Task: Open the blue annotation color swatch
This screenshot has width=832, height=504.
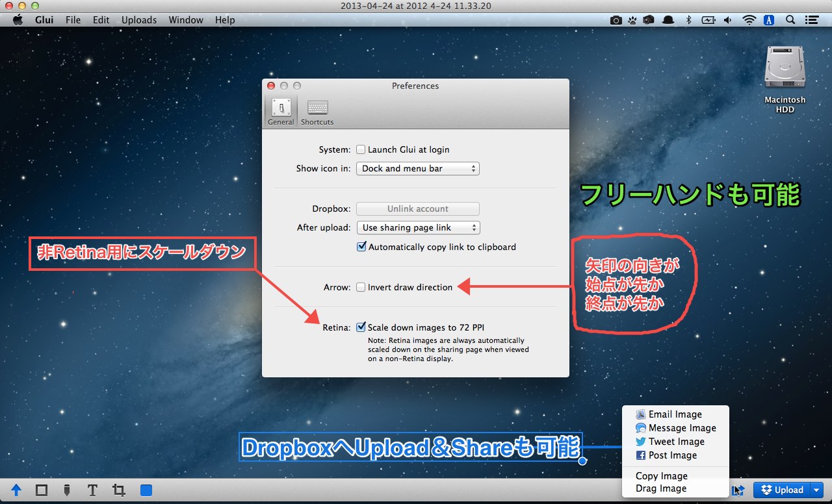Action: click(146, 490)
